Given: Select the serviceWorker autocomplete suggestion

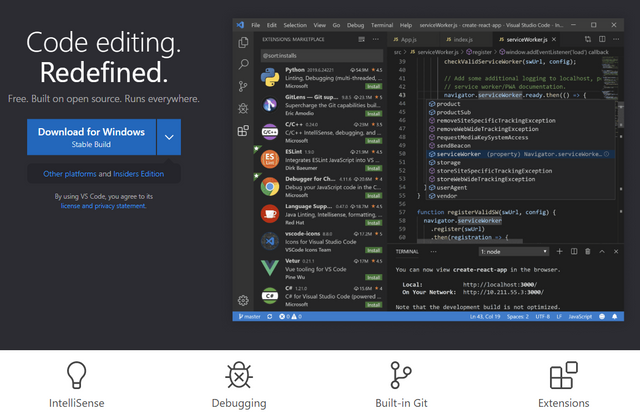Looking at the screenshot, I should pos(521,154).
